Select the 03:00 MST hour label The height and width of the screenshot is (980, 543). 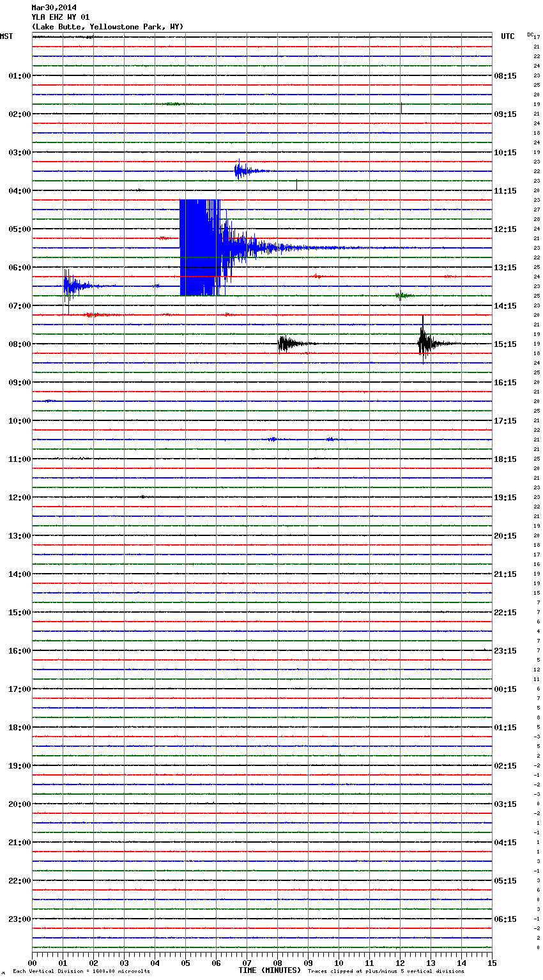pyautogui.click(x=20, y=153)
